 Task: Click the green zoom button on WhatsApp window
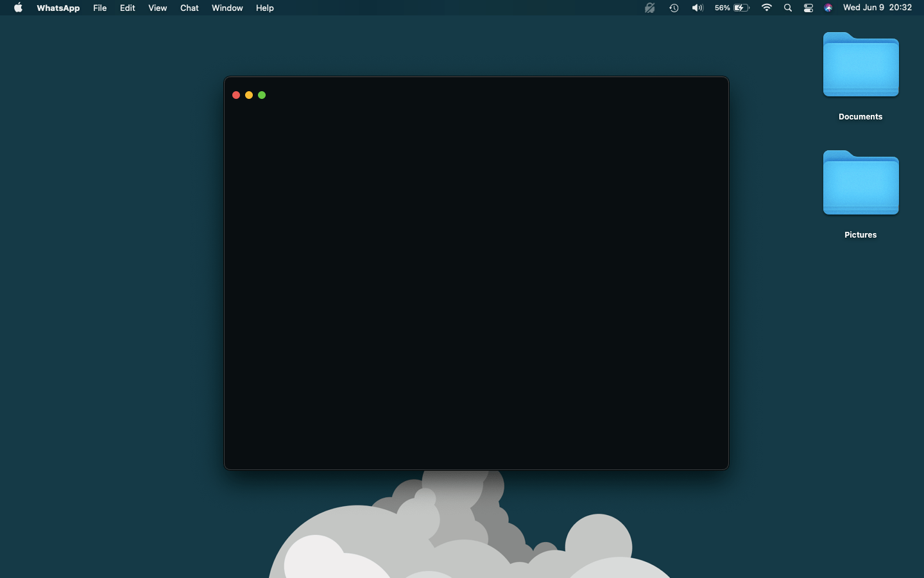point(262,94)
